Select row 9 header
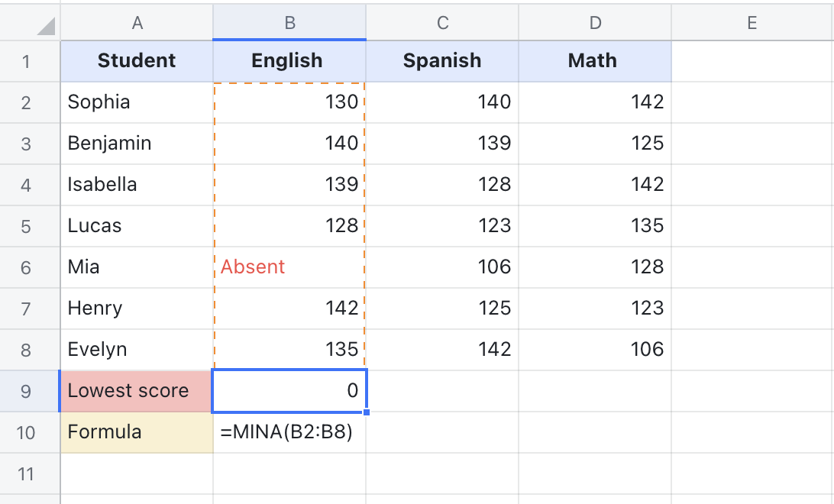 [27, 391]
